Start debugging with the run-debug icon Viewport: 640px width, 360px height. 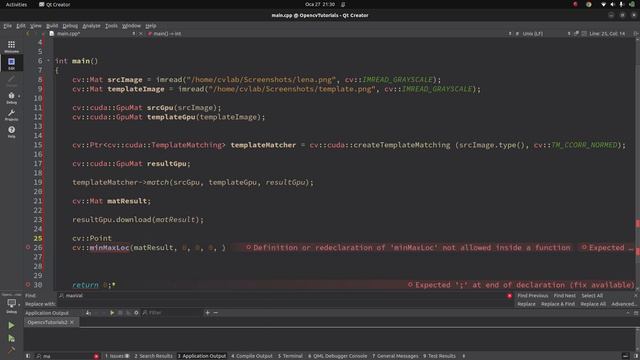pos(11,338)
